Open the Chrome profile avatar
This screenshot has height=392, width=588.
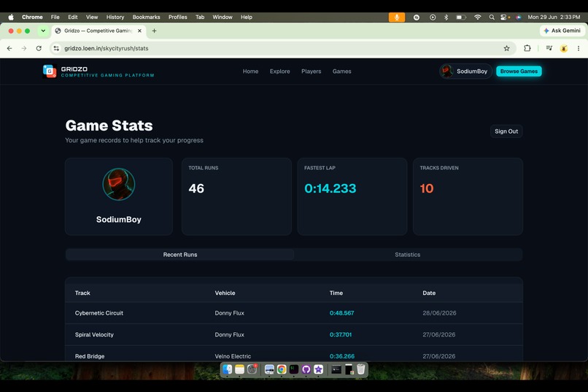click(564, 48)
